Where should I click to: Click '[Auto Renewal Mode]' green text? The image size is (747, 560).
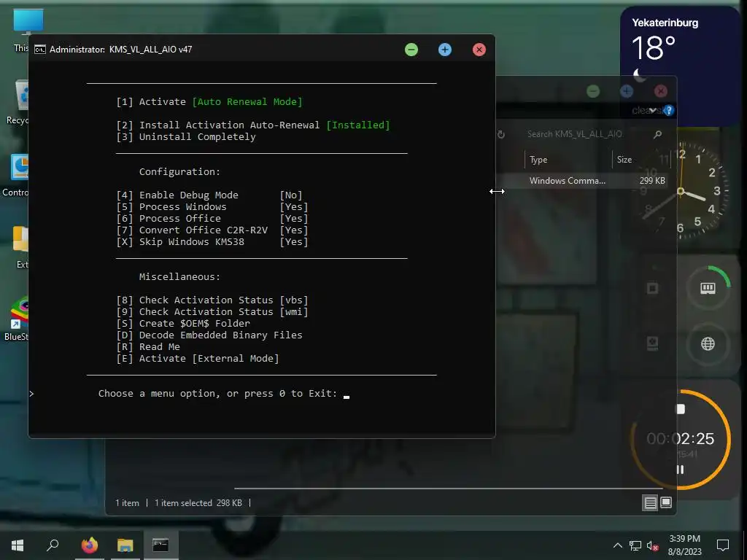[x=247, y=102]
